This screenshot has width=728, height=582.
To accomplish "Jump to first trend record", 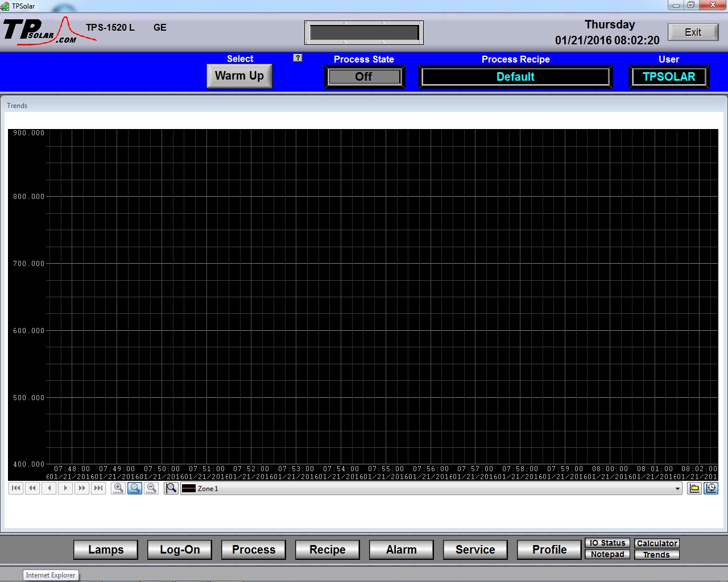I will [x=16, y=488].
